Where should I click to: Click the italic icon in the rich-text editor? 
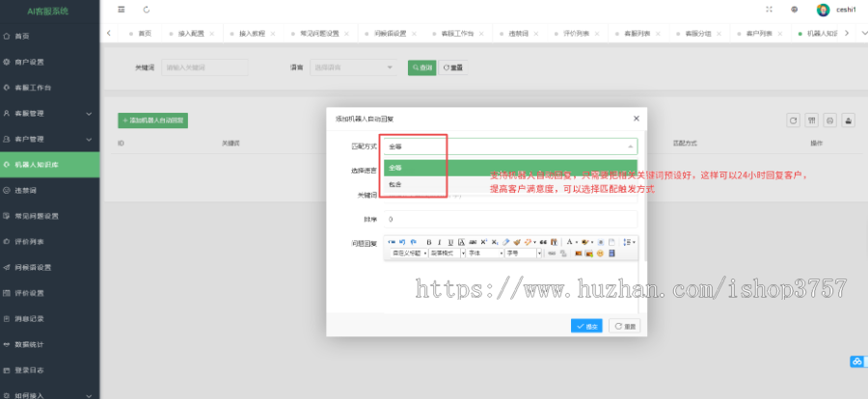439,242
